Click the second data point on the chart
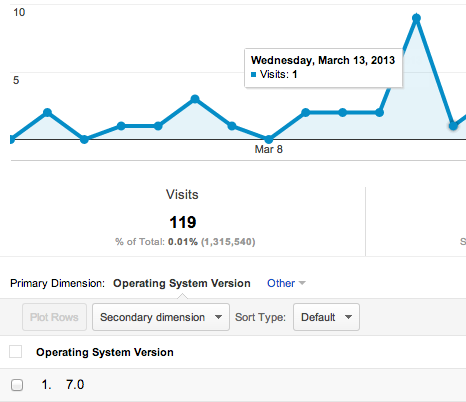 pos(48,112)
